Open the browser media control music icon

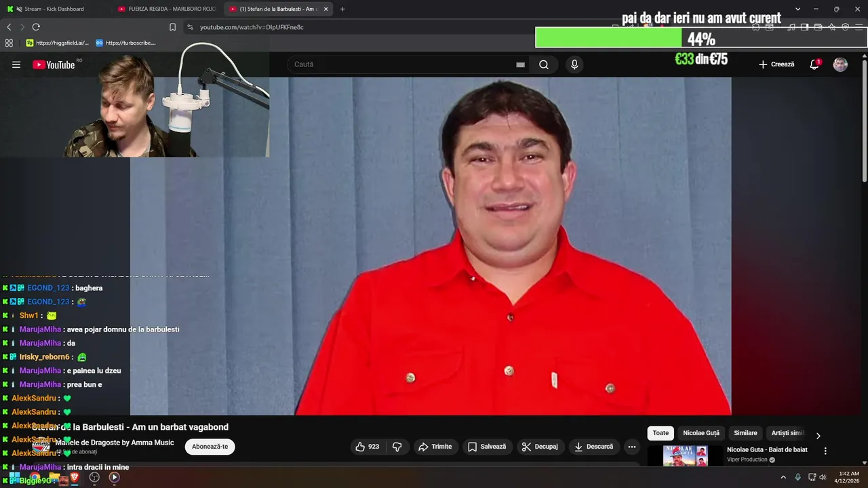click(791, 27)
